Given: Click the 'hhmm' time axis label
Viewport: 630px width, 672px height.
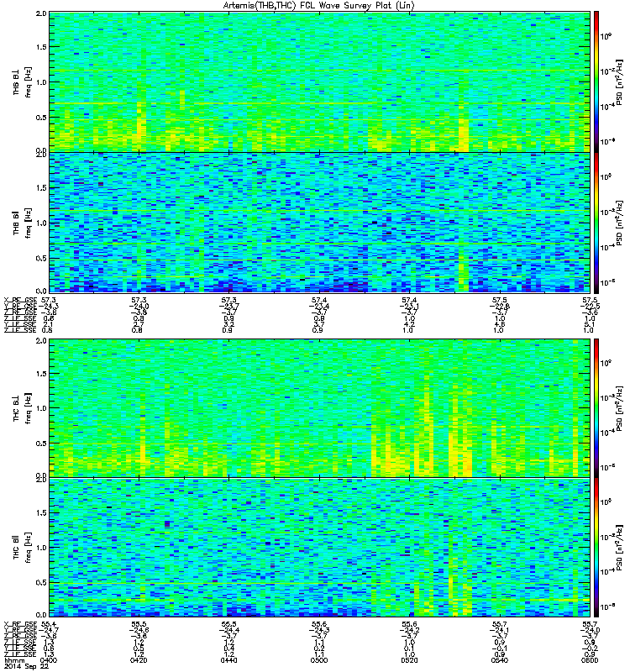Looking at the screenshot, I should point(14,660).
